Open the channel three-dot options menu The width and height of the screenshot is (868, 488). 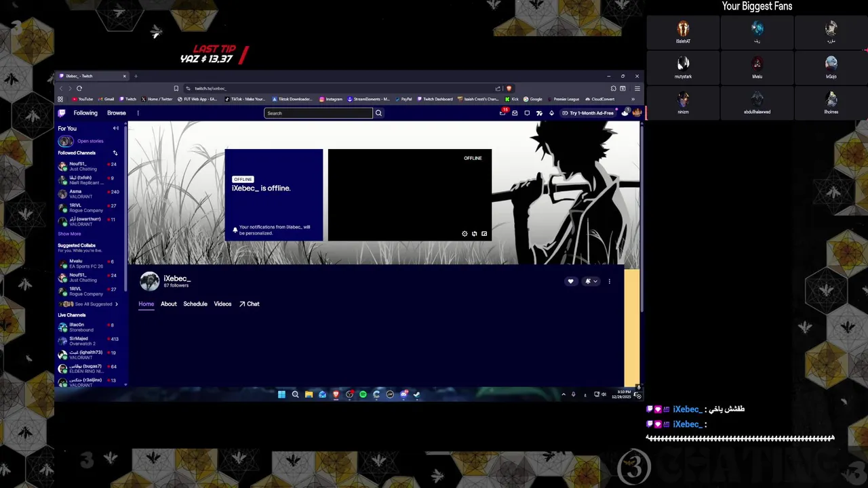pyautogui.click(x=609, y=281)
